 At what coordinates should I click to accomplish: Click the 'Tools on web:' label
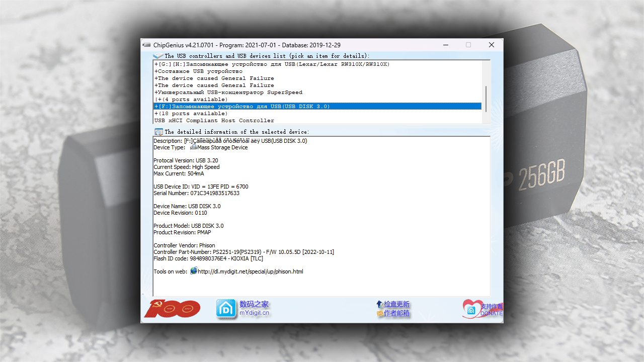[171, 271]
